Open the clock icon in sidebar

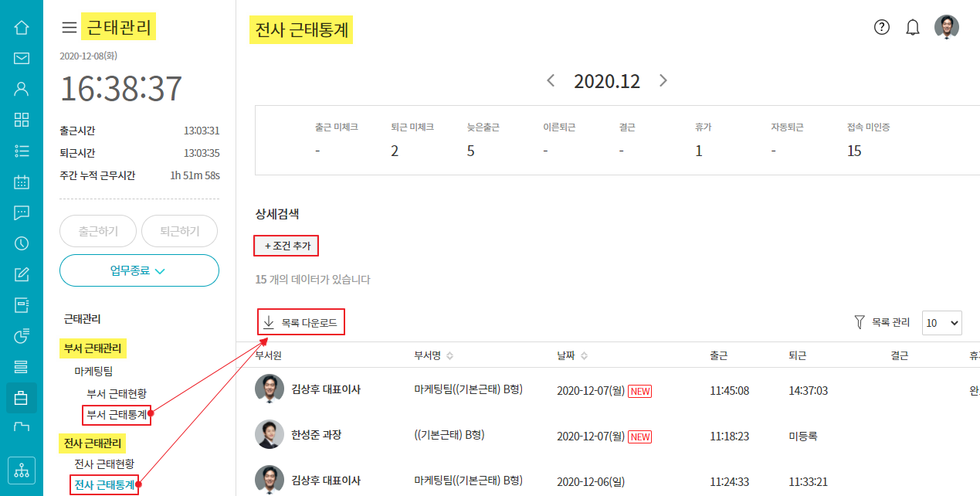22,243
